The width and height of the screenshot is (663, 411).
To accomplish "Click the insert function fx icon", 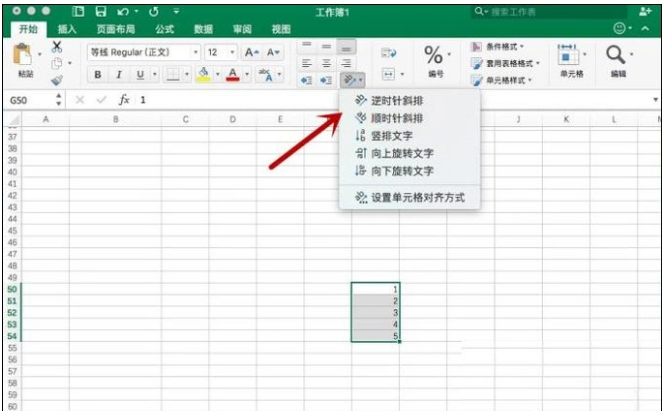I will pyautogui.click(x=124, y=100).
